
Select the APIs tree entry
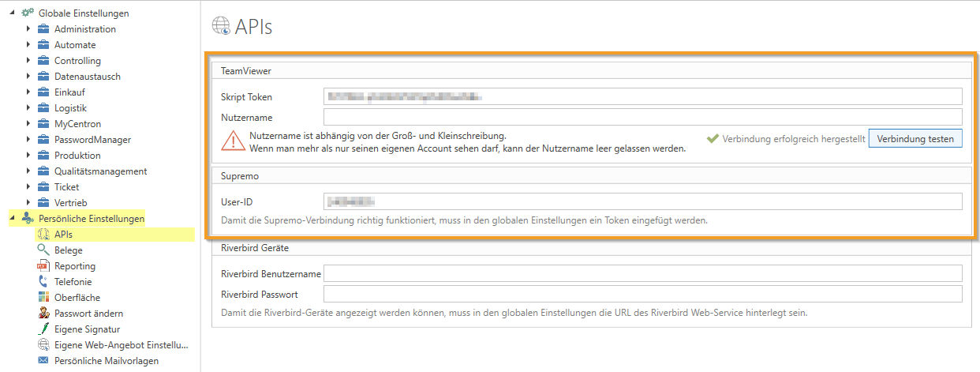[63, 235]
